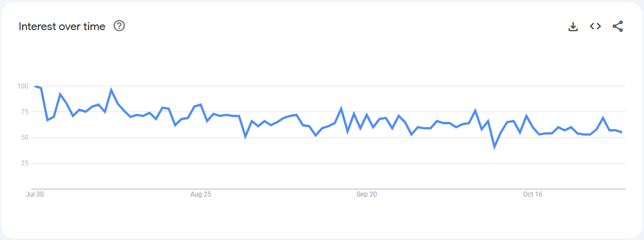Share the Interest over time chart

coord(618,26)
